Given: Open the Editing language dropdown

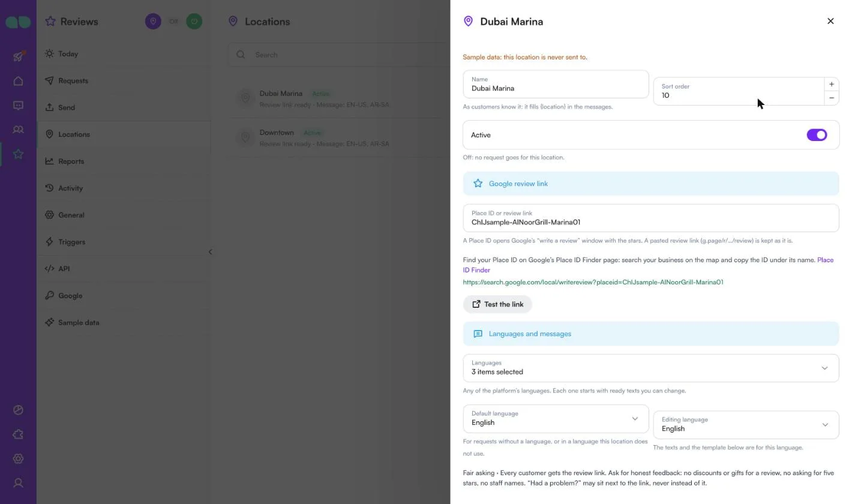Looking at the screenshot, I should (x=746, y=425).
